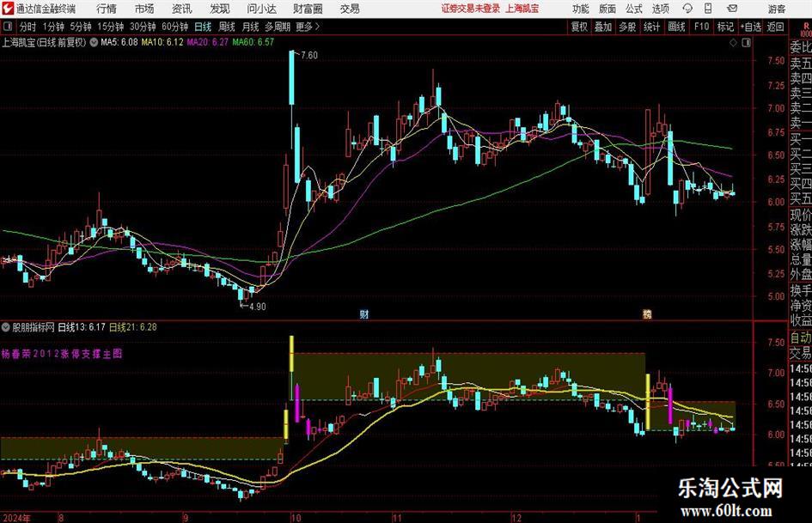Click the 12 month marker on time axis
Screen dimensions: 812x523
[x=516, y=518]
